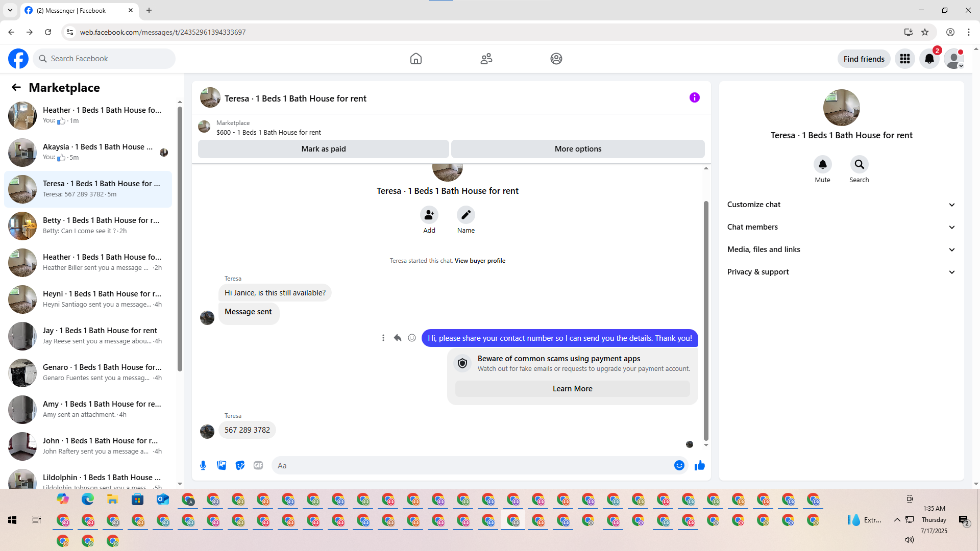Open more options for the sent message
This screenshot has height=551, width=980.
point(383,338)
